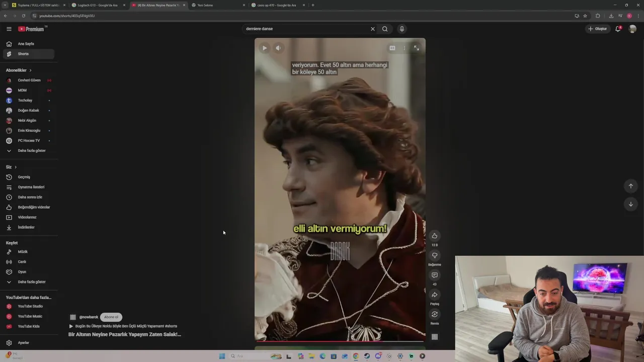The width and height of the screenshot is (644, 362).
Task: Open the tab search dropdown
Action: [x=5, y=5]
